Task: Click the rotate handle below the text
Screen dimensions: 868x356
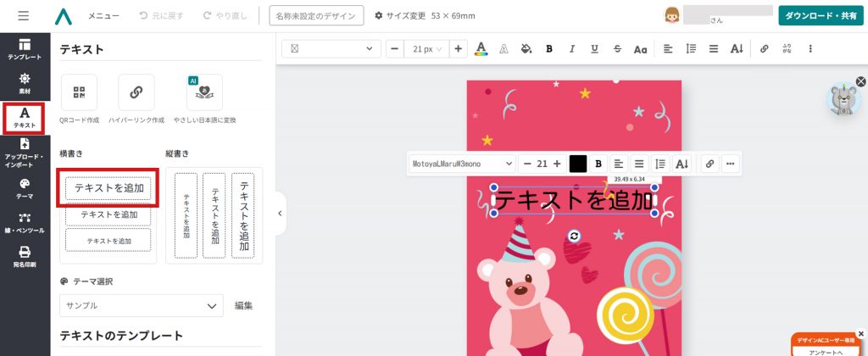Action: click(x=574, y=236)
